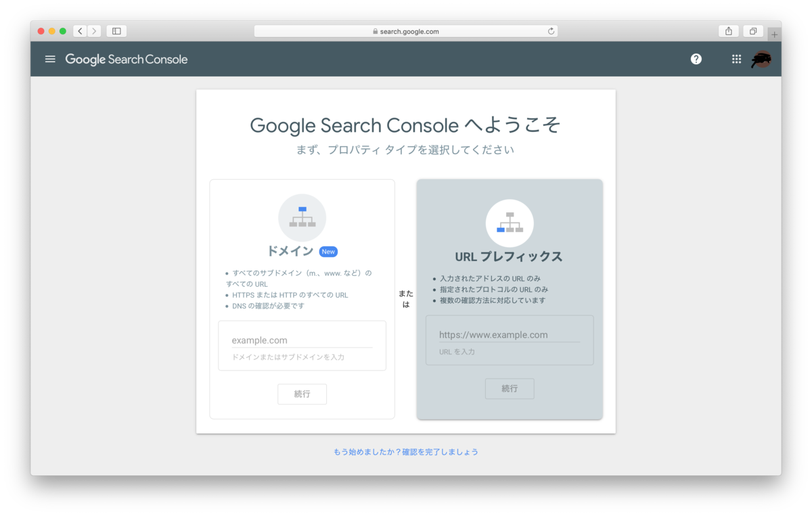
Task: Select the URL プレフィックス heading
Action: [509, 257]
